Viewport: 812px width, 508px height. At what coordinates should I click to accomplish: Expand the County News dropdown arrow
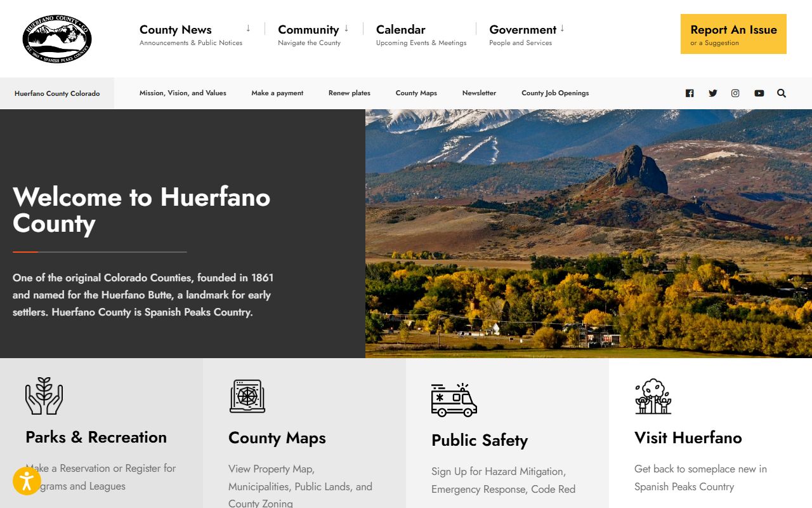click(248, 29)
